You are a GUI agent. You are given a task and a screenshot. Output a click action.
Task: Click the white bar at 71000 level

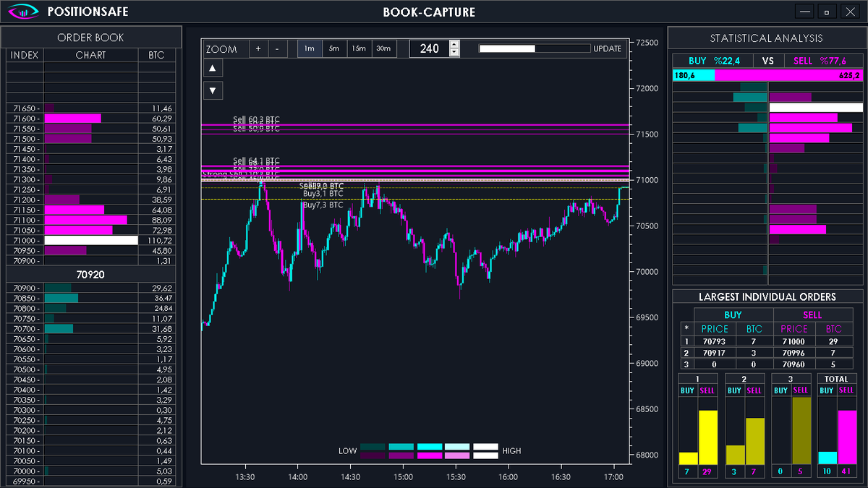[91, 240]
